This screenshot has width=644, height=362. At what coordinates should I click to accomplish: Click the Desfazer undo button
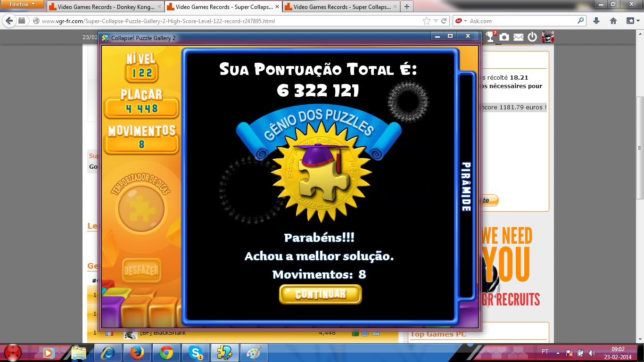[141, 271]
